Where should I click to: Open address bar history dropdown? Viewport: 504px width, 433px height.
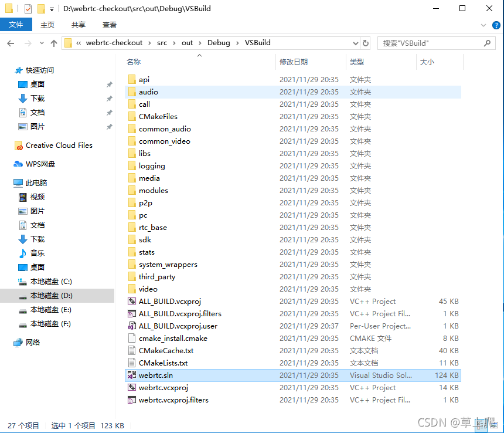356,43
